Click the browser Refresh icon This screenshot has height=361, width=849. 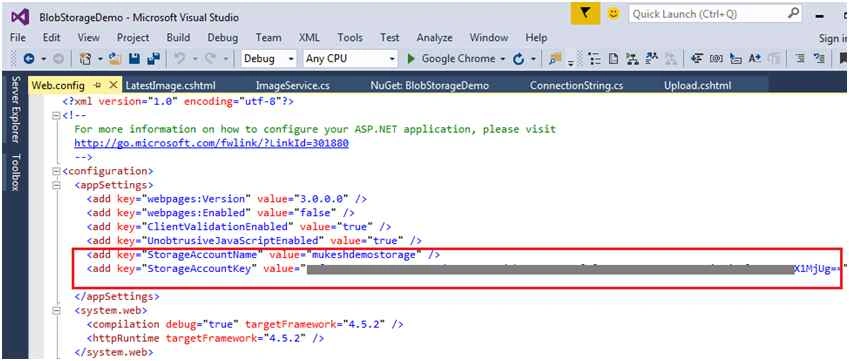[518, 59]
